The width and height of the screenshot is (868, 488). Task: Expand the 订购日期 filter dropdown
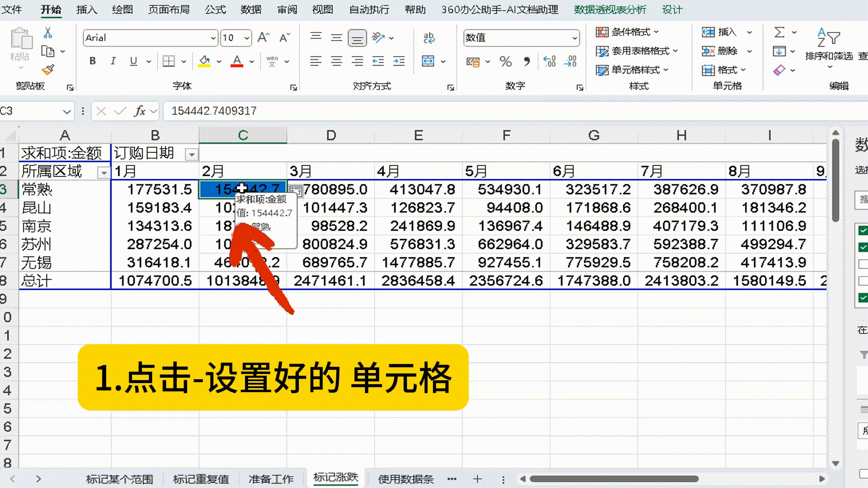pos(192,155)
